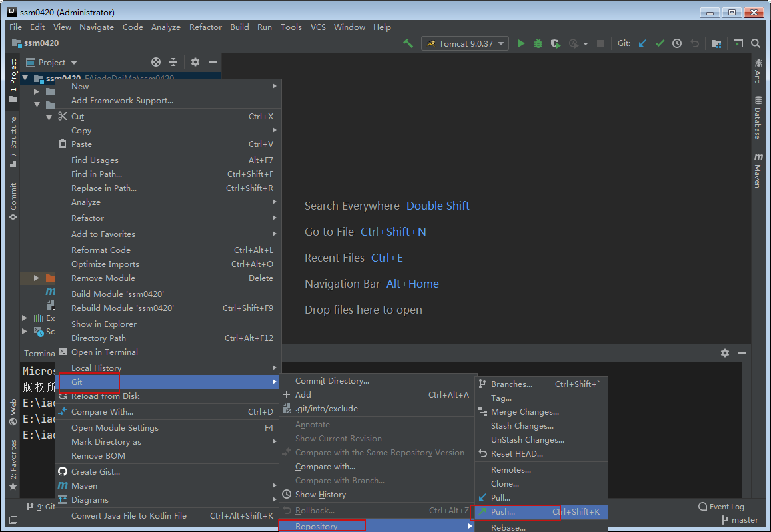The image size is (771, 532).
Task: Select Stash Changes... in Repository submenu
Action: 541,426
